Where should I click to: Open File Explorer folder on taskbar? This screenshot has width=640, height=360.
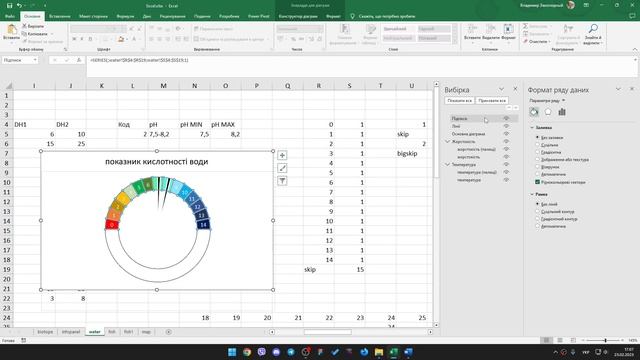point(379,352)
